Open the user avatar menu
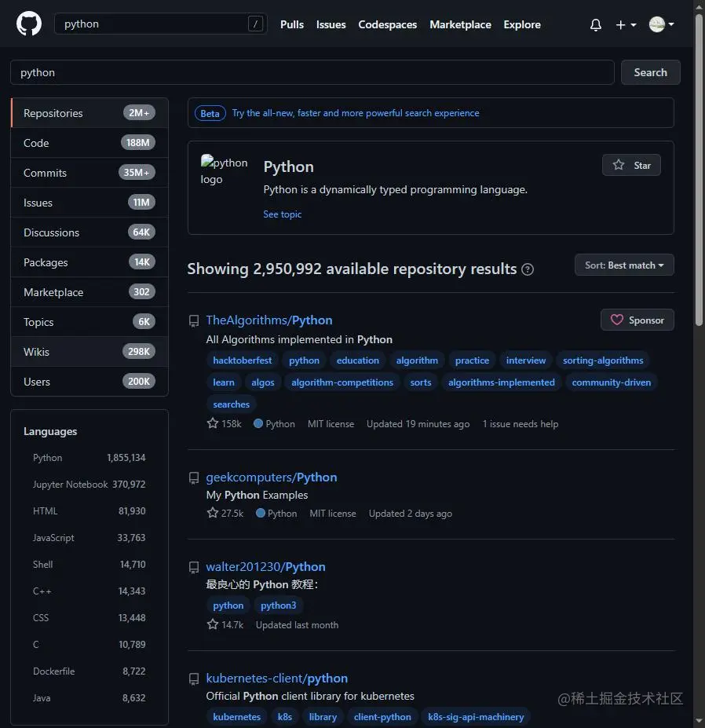 point(661,24)
